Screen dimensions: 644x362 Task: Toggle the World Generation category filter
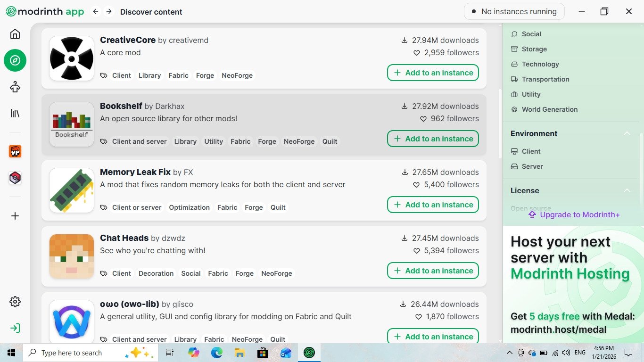549,109
